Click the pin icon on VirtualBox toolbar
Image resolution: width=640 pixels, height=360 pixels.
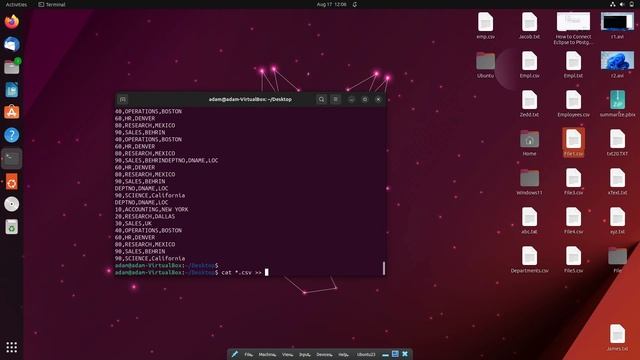(x=235, y=354)
